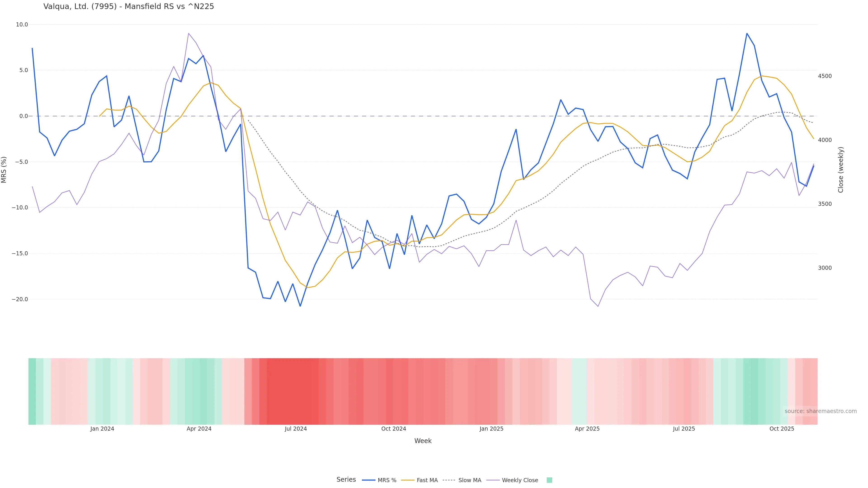Toggle the Weekly Close legend entry
The height and width of the screenshot is (488, 868).
pyautogui.click(x=520, y=480)
